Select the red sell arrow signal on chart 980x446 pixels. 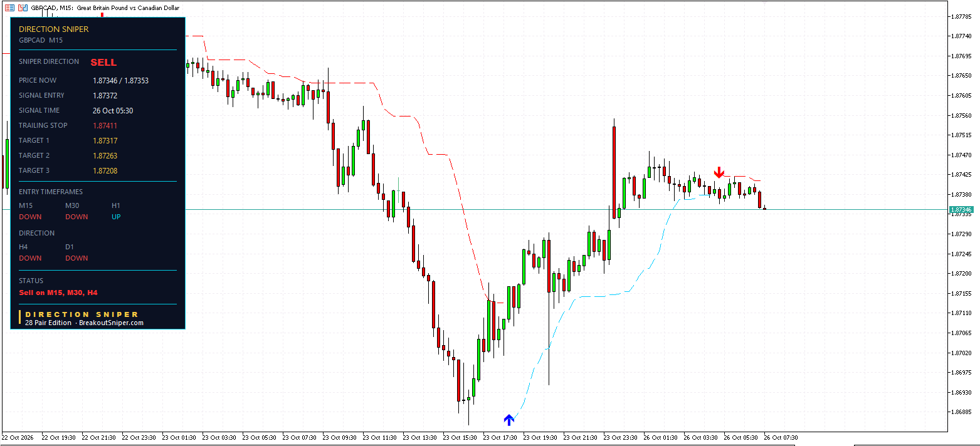(719, 172)
